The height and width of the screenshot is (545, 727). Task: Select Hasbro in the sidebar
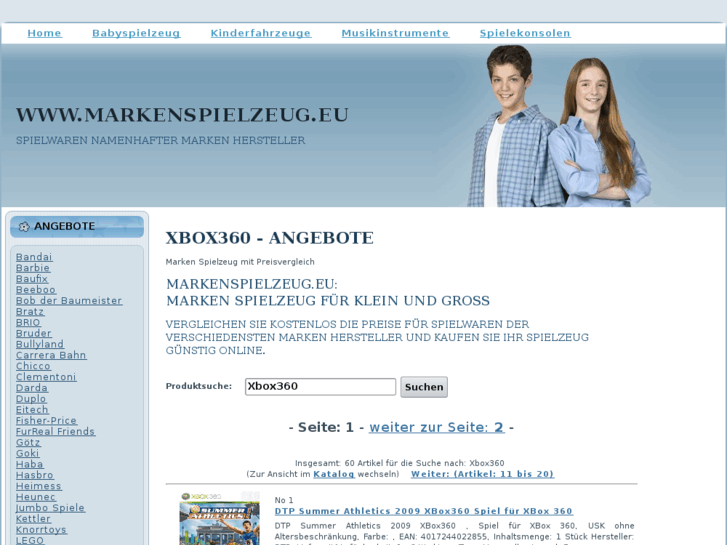click(x=35, y=475)
